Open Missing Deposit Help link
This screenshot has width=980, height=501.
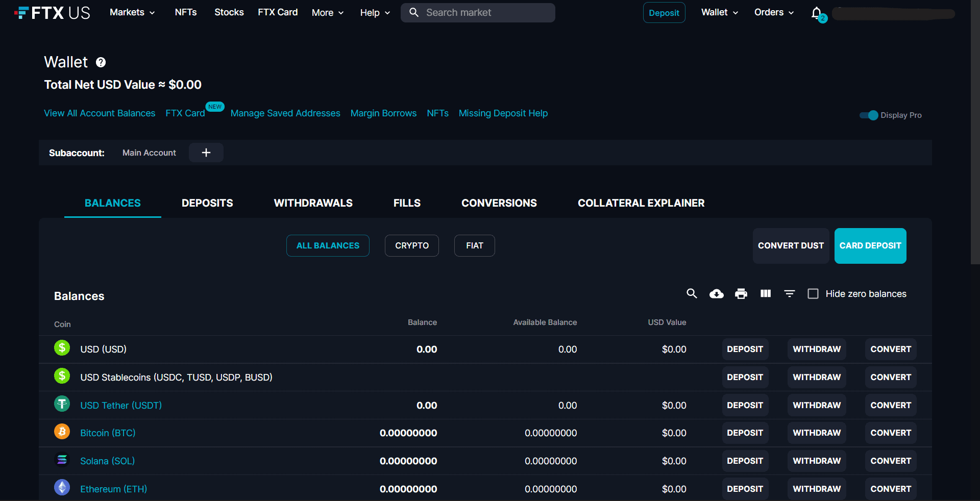[x=503, y=113]
